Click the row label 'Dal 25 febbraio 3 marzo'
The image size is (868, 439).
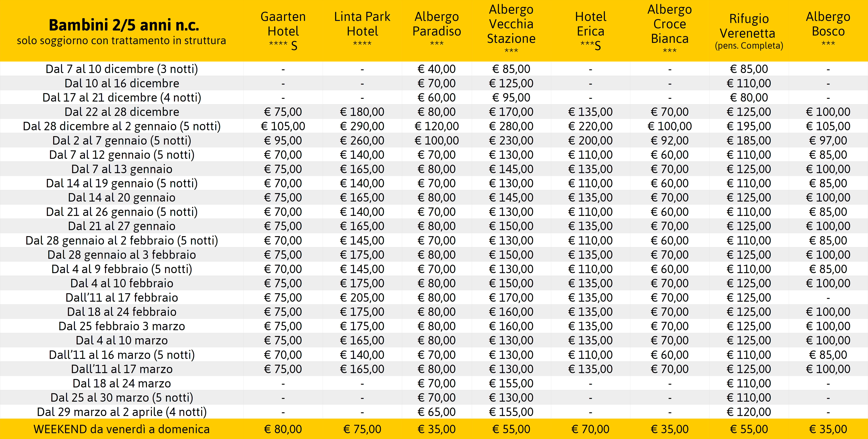[122, 326]
